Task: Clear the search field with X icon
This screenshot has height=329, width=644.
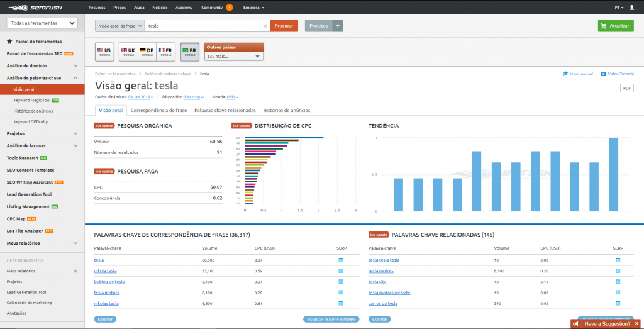Action: 265,26
